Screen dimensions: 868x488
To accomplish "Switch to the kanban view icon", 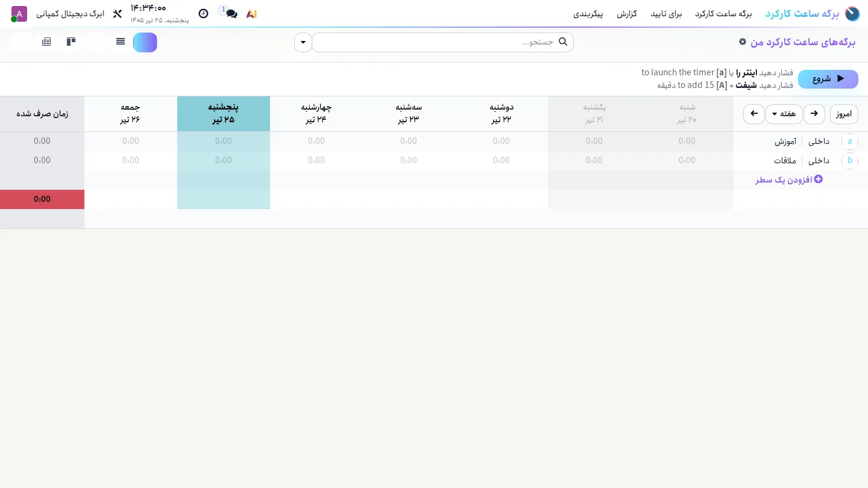I will (x=71, y=42).
